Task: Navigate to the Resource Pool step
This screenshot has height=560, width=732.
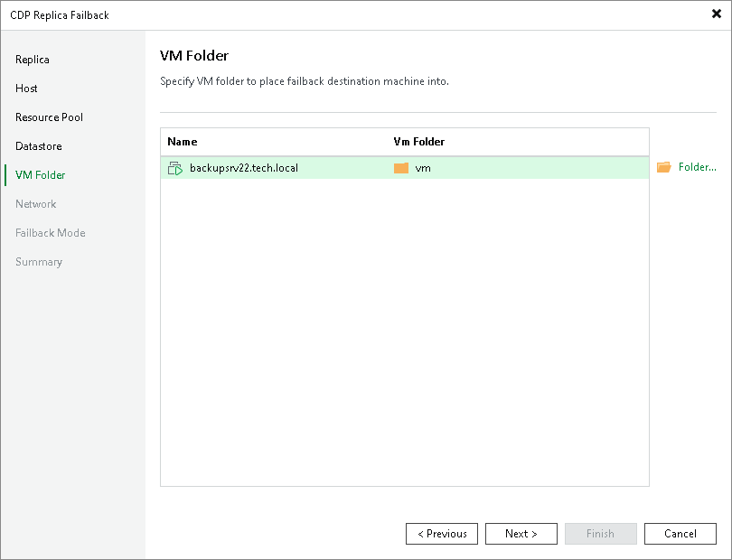Action: tap(47, 117)
